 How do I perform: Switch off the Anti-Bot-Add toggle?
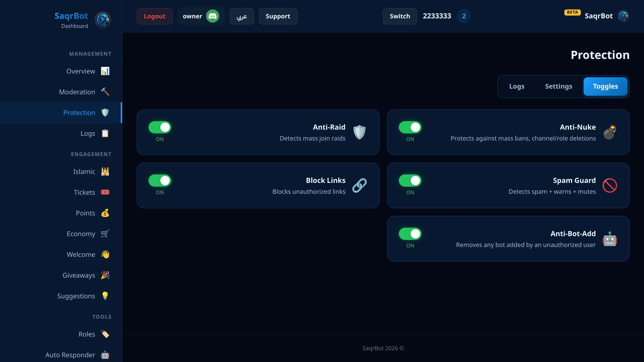410,234
